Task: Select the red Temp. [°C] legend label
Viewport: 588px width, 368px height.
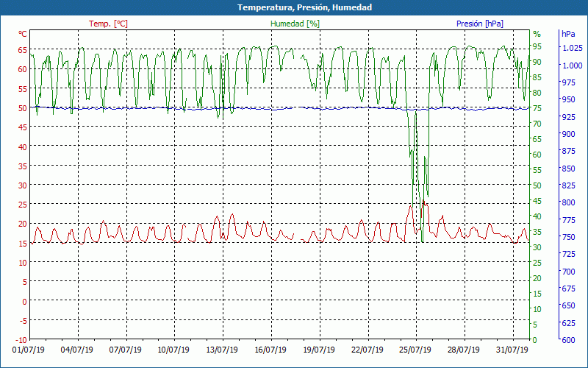Action: tap(108, 24)
